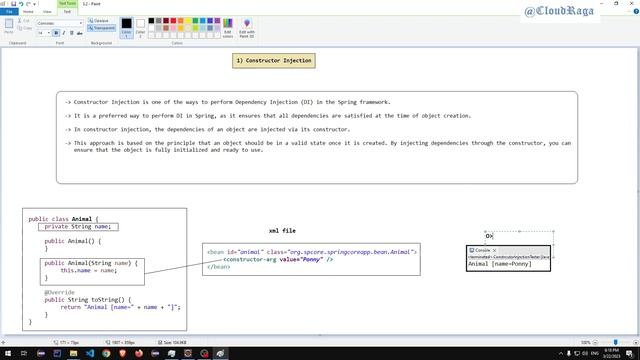Viewport: 640px width, 360px height.
Task: Pick the purple swatch in the palette
Action: click(218, 20)
